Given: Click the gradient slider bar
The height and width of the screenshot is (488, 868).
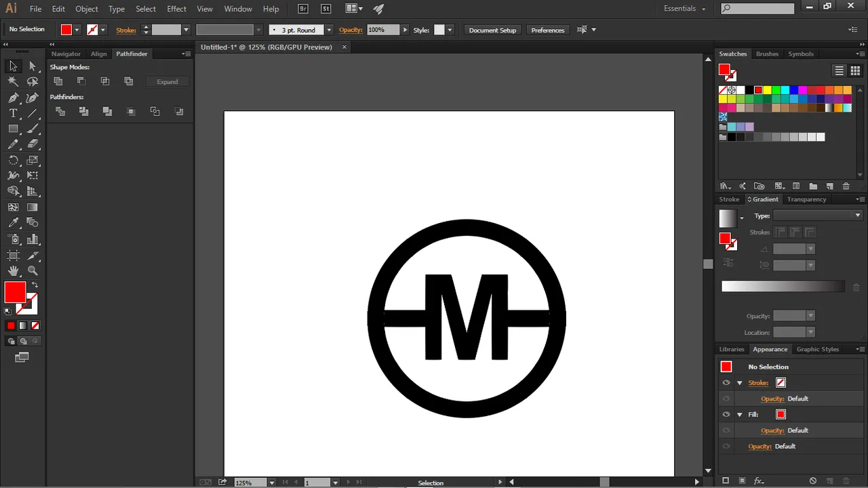Looking at the screenshot, I should 783,287.
